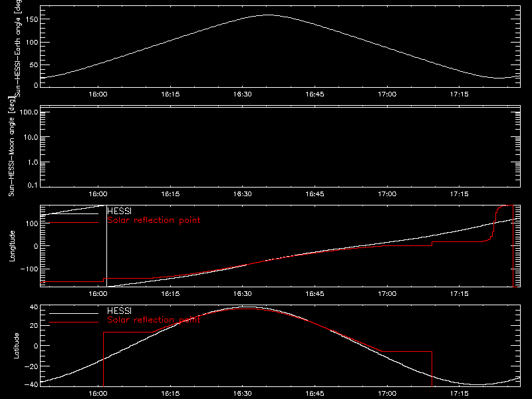Select red Solar reflection point label in Longitude panel

pos(154,220)
